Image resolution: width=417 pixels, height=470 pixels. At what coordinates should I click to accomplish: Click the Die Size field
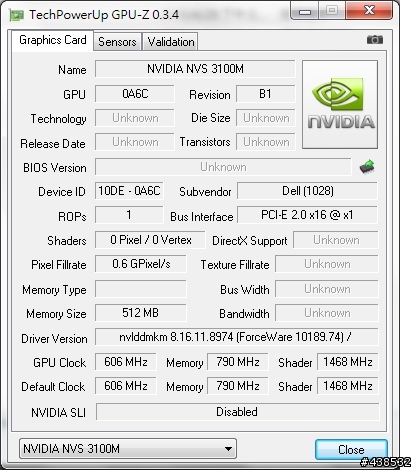(266, 118)
